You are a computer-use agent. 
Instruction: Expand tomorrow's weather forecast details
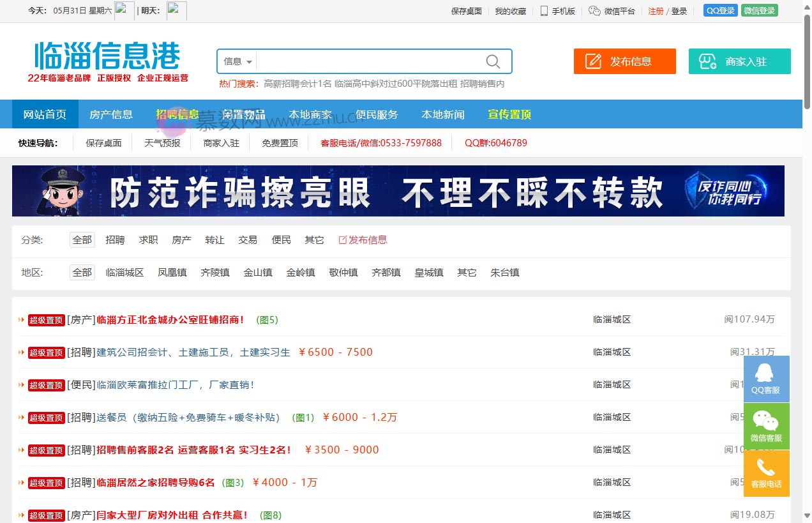tap(176, 10)
